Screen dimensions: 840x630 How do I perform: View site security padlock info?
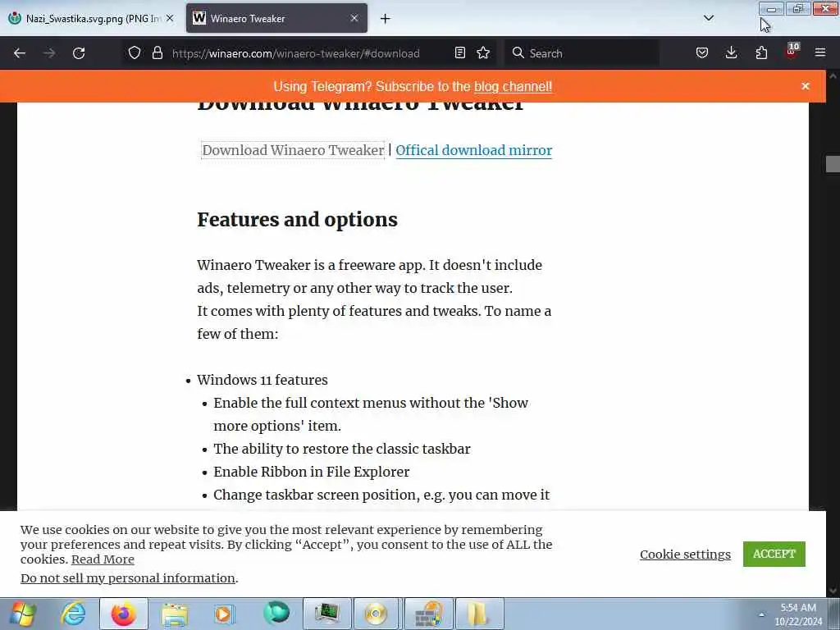tap(157, 52)
